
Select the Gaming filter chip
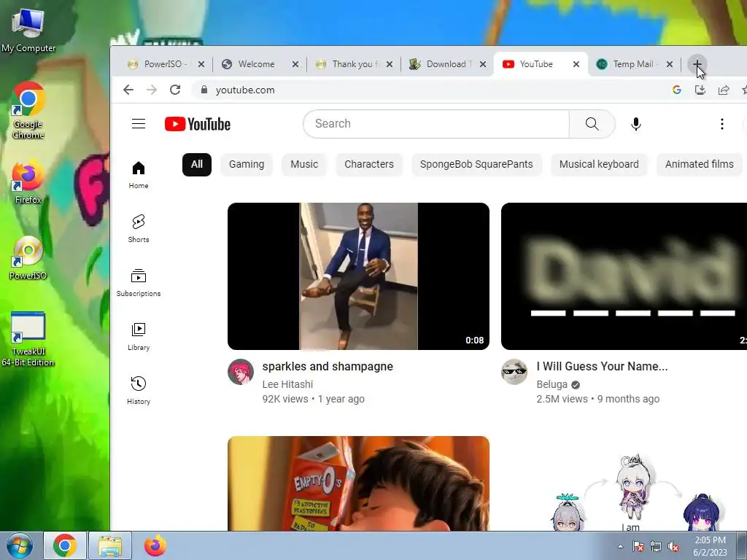click(x=247, y=164)
